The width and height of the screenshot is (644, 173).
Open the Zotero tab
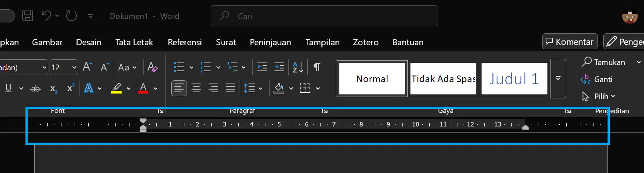coord(366,42)
